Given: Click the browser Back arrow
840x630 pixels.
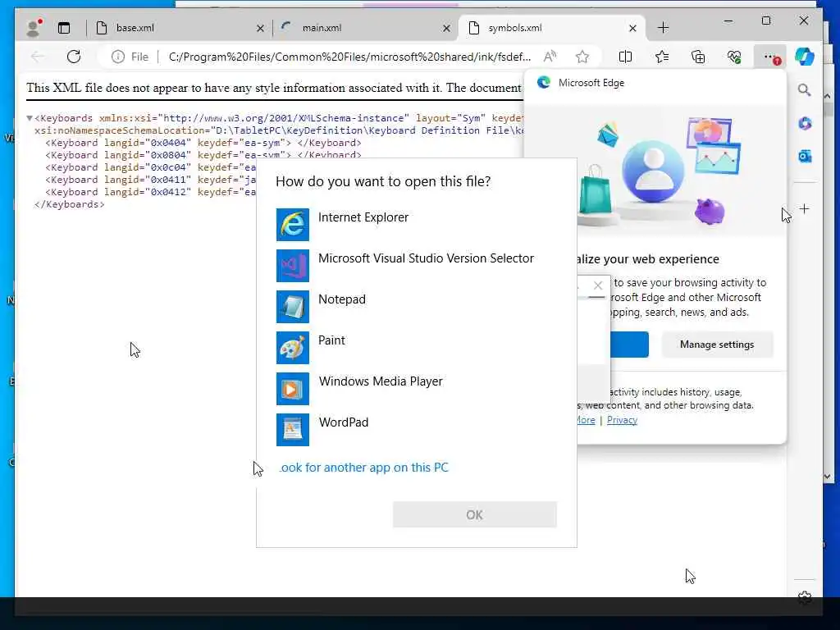Looking at the screenshot, I should pyautogui.click(x=38, y=57).
